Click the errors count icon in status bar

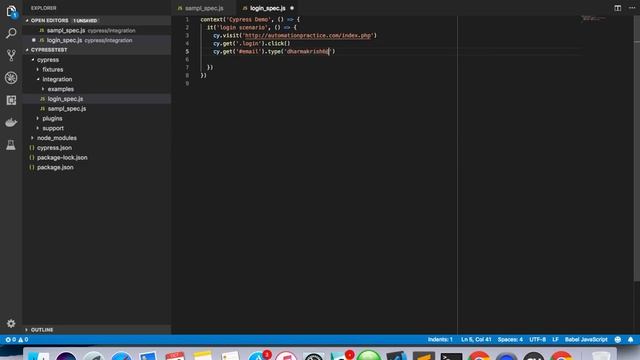click(8, 340)
